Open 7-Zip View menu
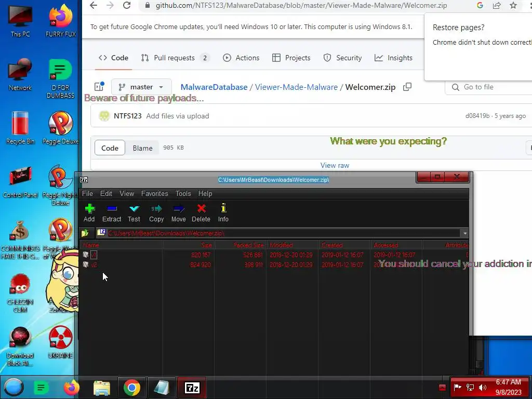This screenshot has height=399, width=532. point(127,193)
